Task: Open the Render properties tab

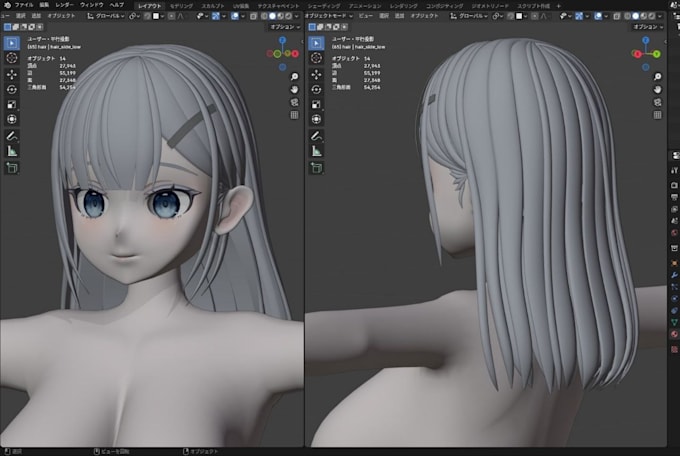Action: (674, 185)
